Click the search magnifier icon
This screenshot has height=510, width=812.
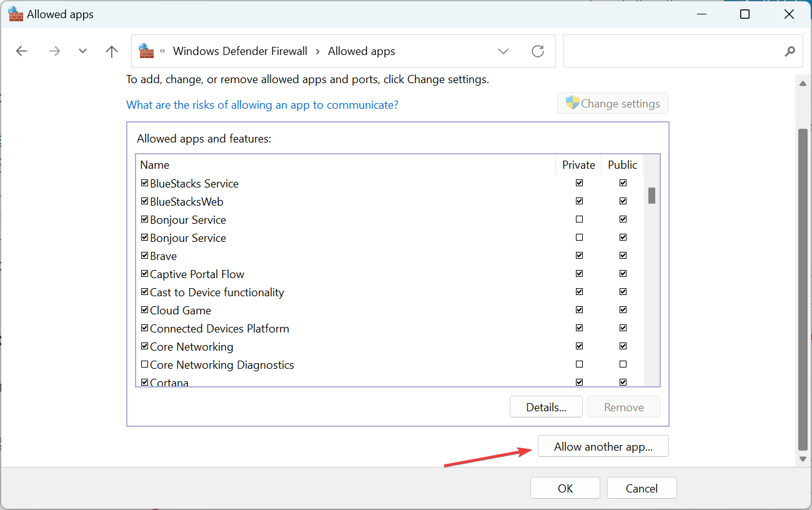tap(790, 51)
